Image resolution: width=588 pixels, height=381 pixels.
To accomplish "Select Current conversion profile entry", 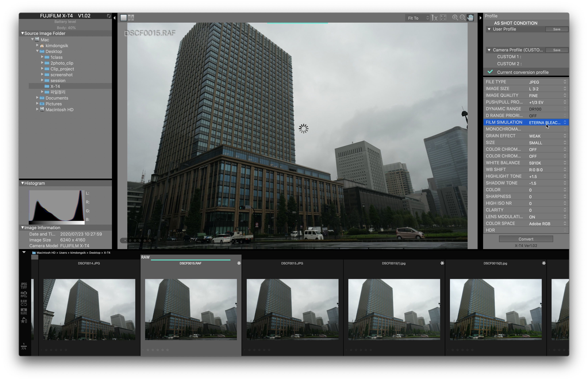I will tap(523, 72).
